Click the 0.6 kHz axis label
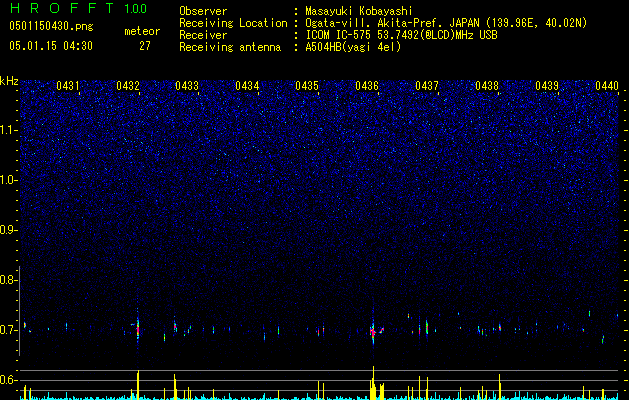This screenshot has height=400, width=629. pyautogui.click(x=8, y=380)
